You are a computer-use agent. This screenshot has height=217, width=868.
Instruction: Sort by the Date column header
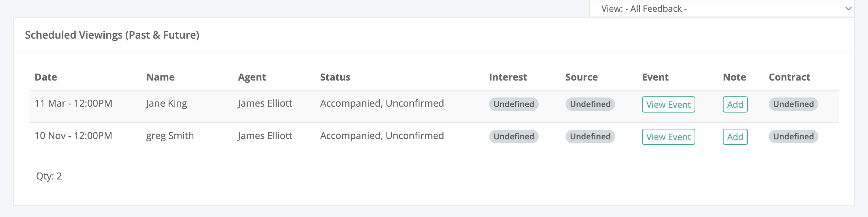coord(46,77)
